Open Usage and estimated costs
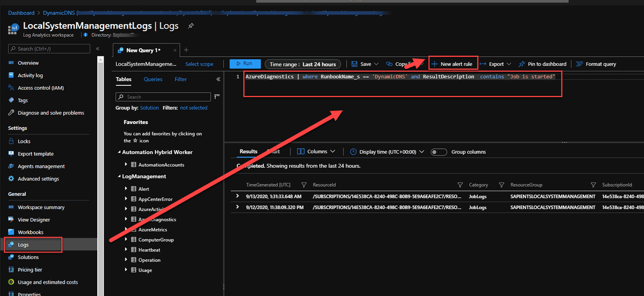The width and height of the screenshot is (644, 296). 47,282
